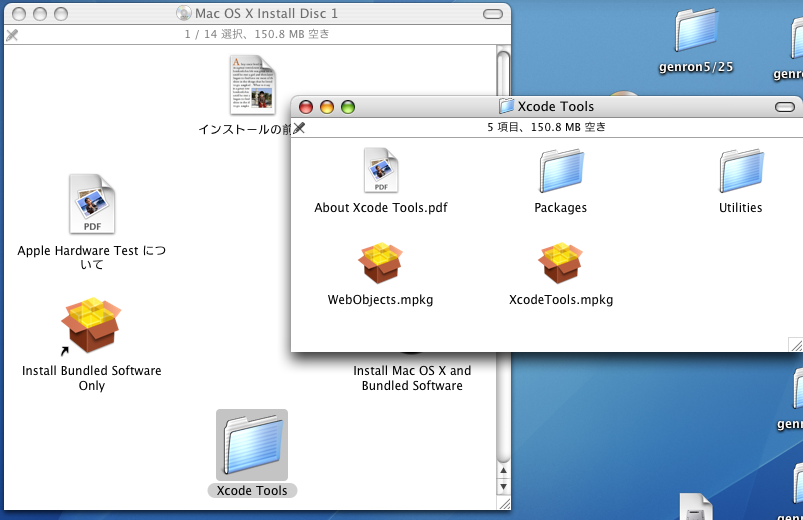Select the XcodeTools.mpkg installer package
803x520 pixels.
tap(561, 263)
